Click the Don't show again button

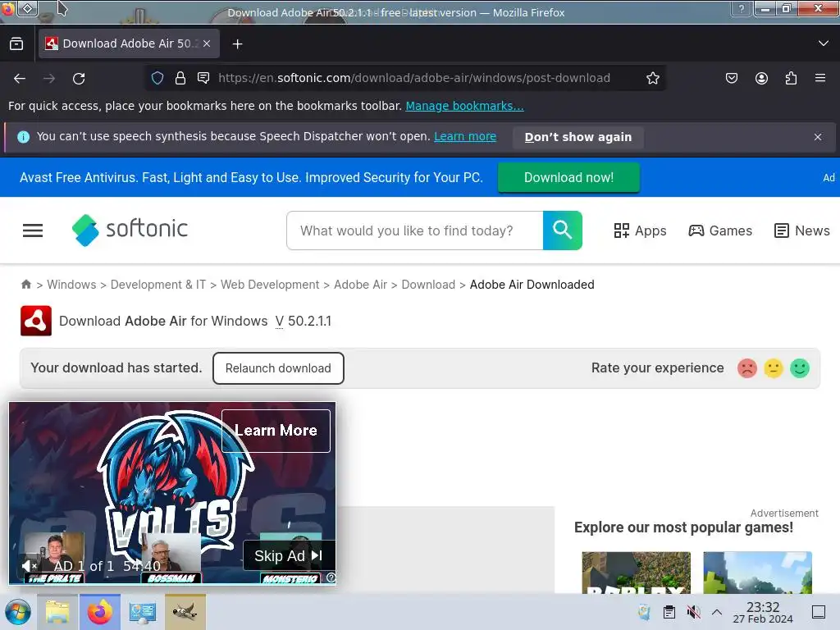578,137
